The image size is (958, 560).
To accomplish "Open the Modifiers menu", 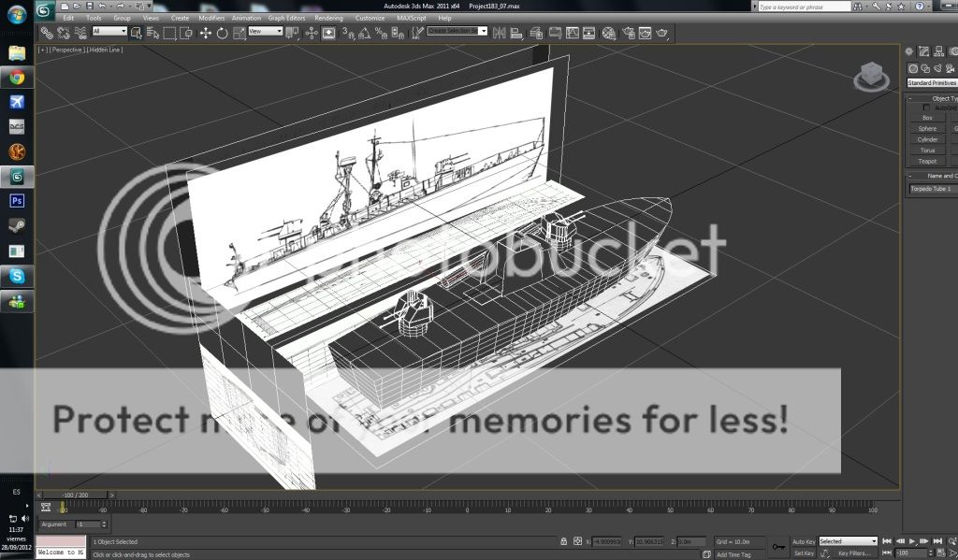I will pos(211,18).
